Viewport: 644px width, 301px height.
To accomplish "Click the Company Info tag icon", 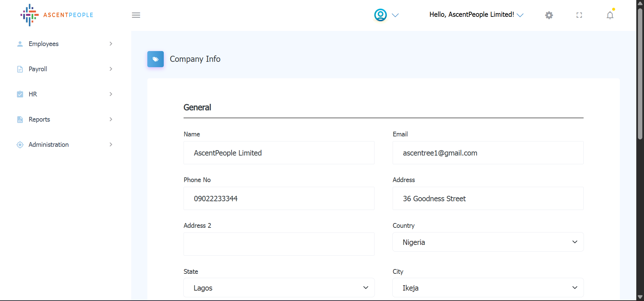I will [x=155, y=59].
